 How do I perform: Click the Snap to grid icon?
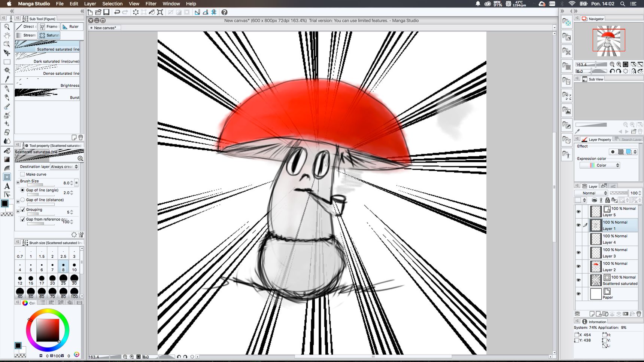pos(214,12)
